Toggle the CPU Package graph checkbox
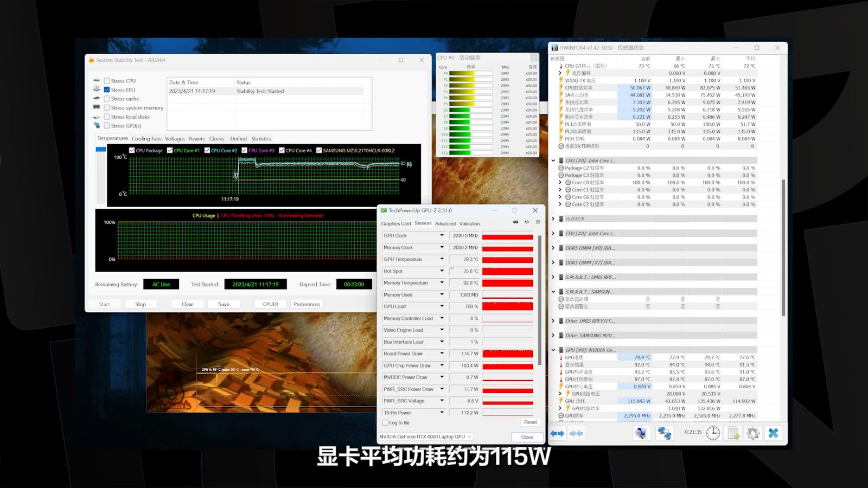Screen dimensions: 868x488 (x=132, y=150)
